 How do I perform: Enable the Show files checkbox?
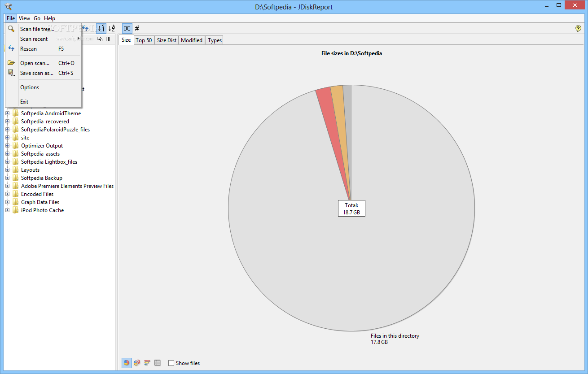[171, 363]
